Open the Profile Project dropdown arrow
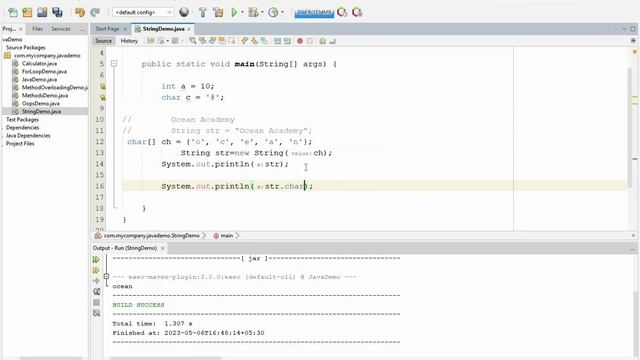 pos(282,12)
